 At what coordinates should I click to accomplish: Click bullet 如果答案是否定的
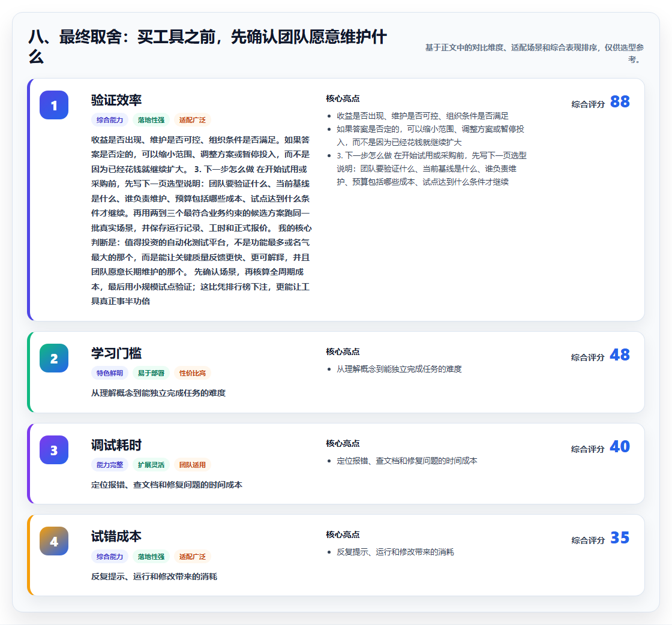430,136
